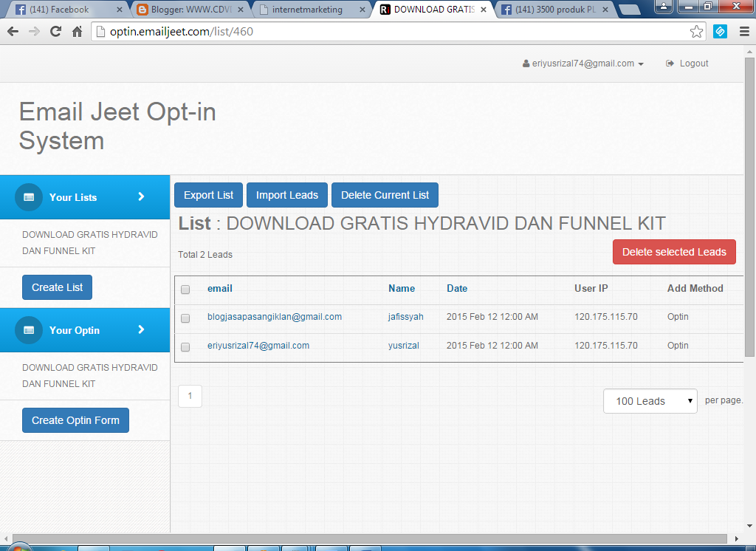This screenshot has height=551, width=756.
Task: Click Delete Current List button
Action: [385, 195]
